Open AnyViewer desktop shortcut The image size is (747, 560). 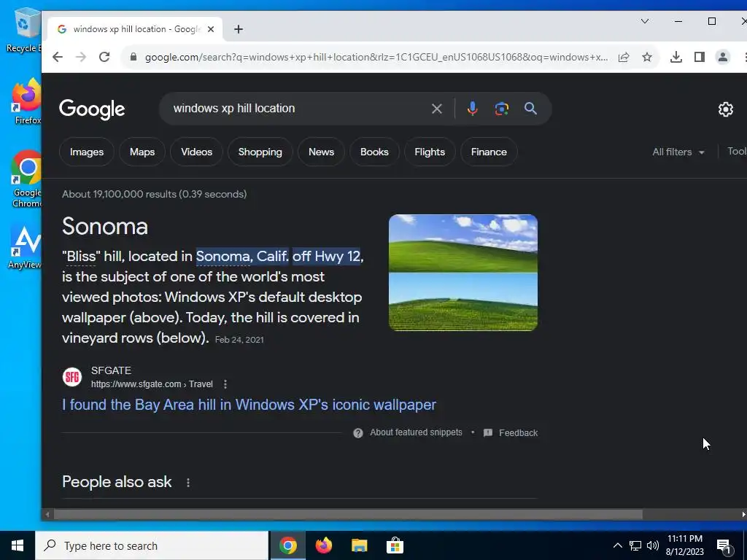tap(25, 246)
